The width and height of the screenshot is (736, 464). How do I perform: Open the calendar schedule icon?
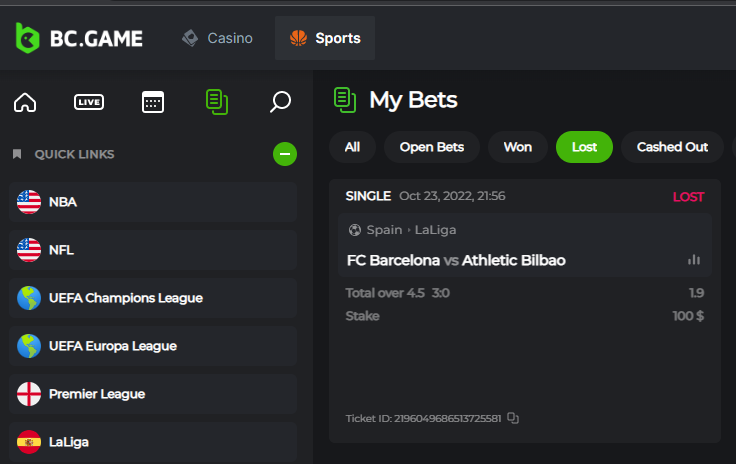point(153,102)
